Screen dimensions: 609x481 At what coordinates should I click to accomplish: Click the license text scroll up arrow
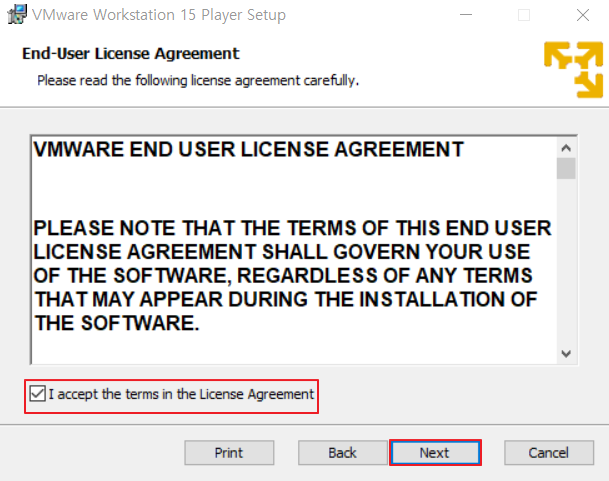coord(566,148)
